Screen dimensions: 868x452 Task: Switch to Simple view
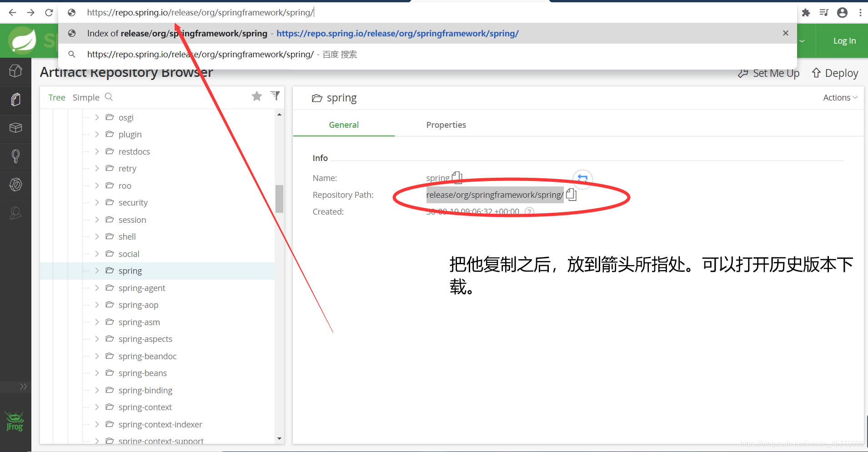pos(86,98)
